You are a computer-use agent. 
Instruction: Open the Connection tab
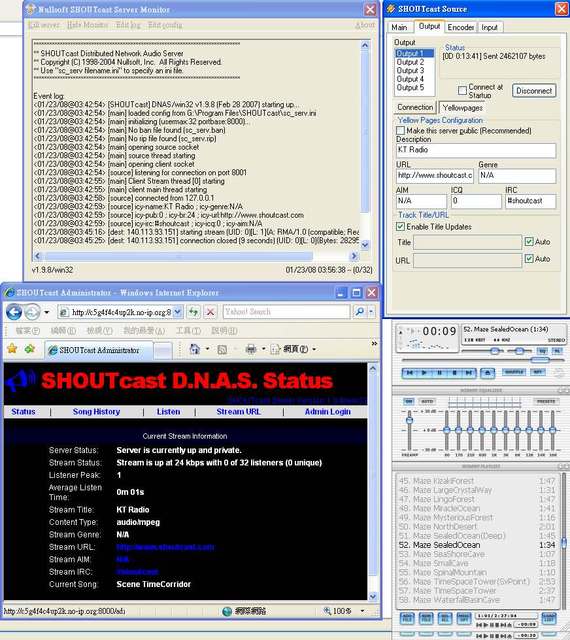pyautogui.click(x=415, y=107)
